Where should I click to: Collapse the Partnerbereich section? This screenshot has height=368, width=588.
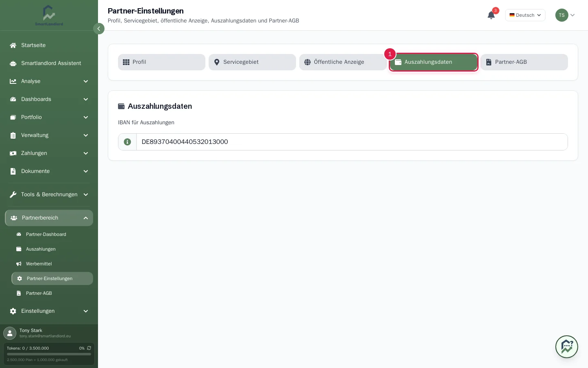[49, 218]
